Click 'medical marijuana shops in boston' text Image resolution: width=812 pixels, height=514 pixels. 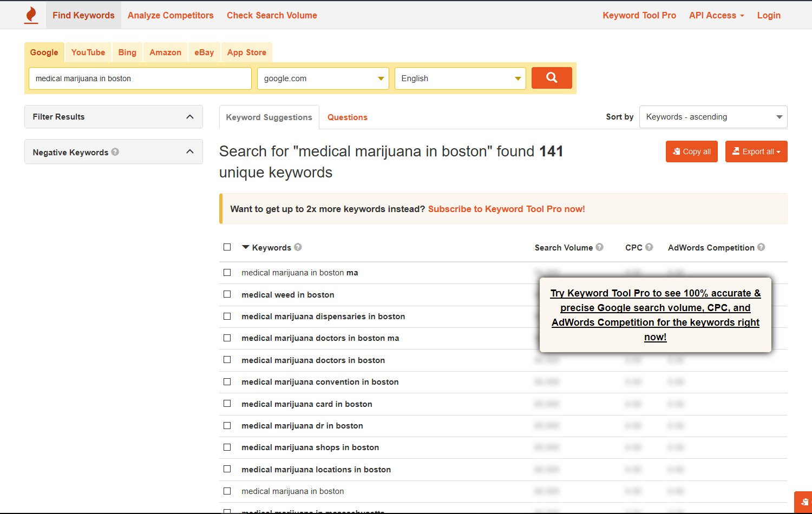(310, 447)
